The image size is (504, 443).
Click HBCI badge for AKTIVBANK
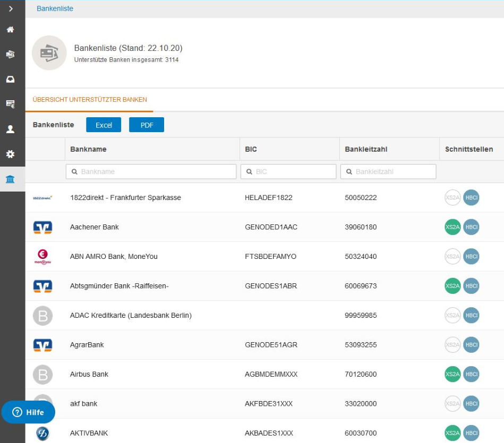tap(471, 433)
